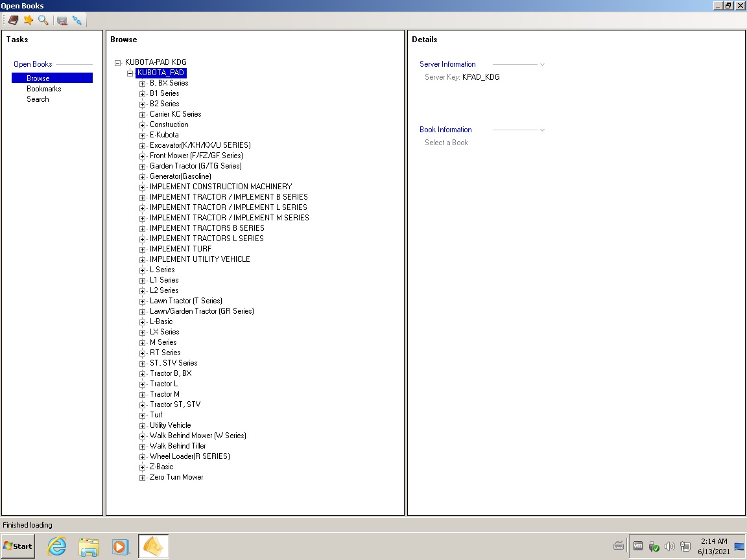The image size is (747, 560).
Task: Expand the Excavator(K/KH/KX/U SERIES) node
Action: click(x=142, y=146)
